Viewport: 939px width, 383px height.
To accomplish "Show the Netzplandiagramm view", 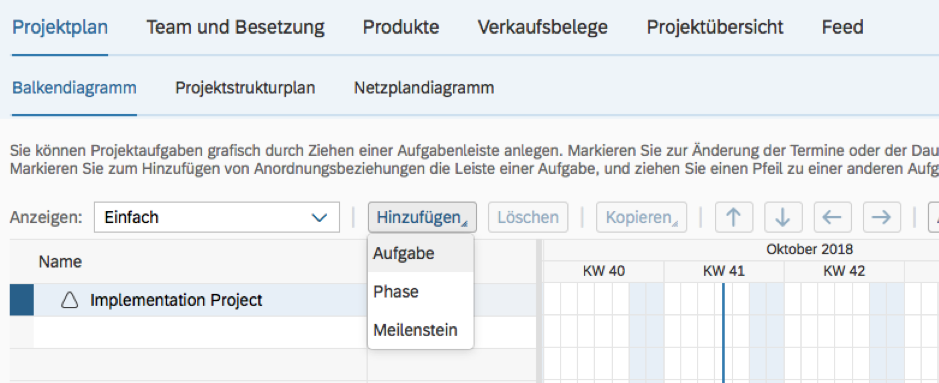I will pyautogui.click(x=424, y=88).
